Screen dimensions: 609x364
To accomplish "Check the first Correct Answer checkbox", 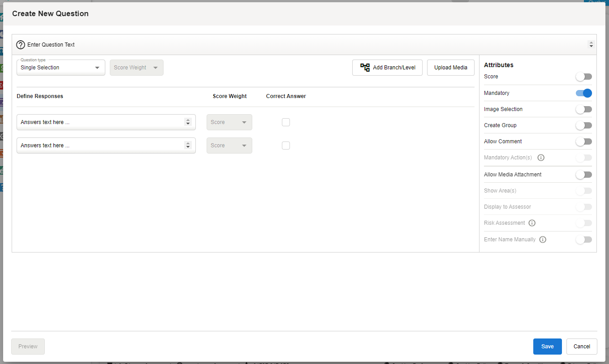I will click(286, 122).
